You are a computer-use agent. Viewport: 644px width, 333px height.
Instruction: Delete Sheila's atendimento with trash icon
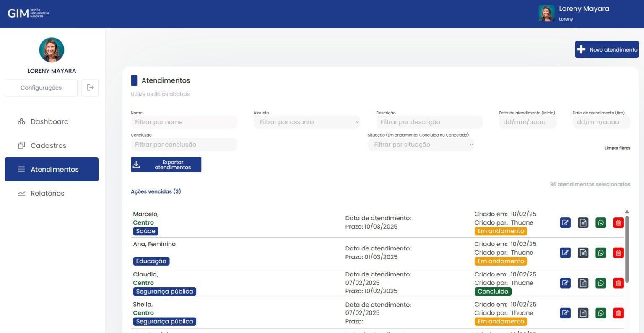(x=618, y=313)
